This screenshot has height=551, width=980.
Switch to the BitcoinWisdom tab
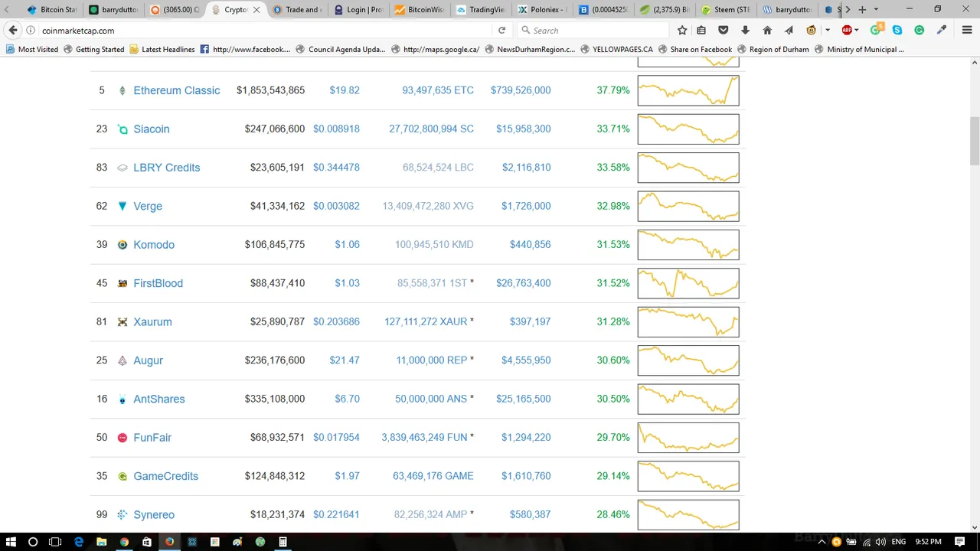[420, 10]
